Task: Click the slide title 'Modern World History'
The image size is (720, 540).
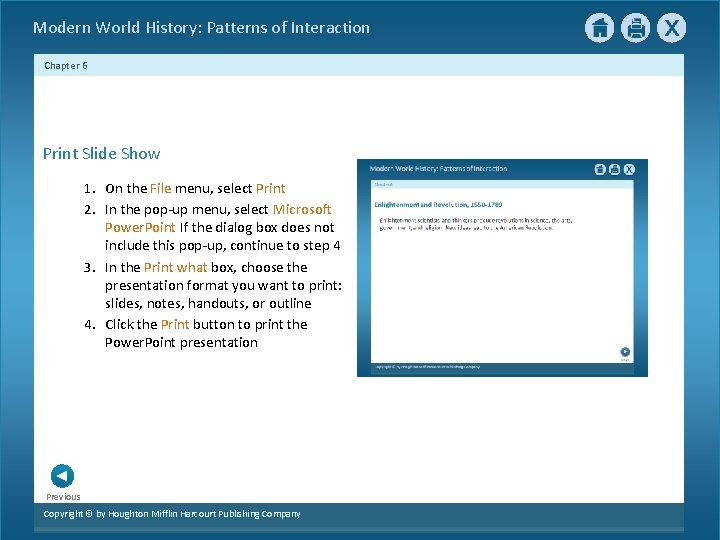Action: 201,28
